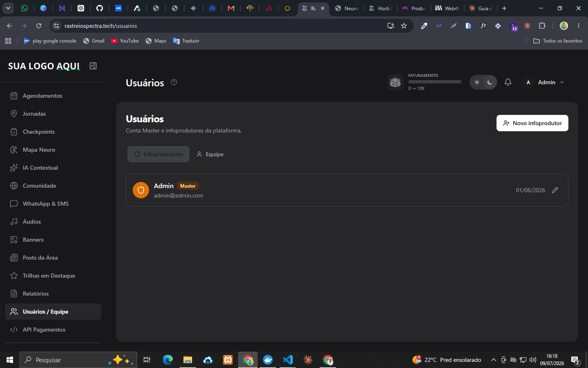Open notifications bell
Image resolution: width=588 pixels, height=368 pixels.
point(508,82)
